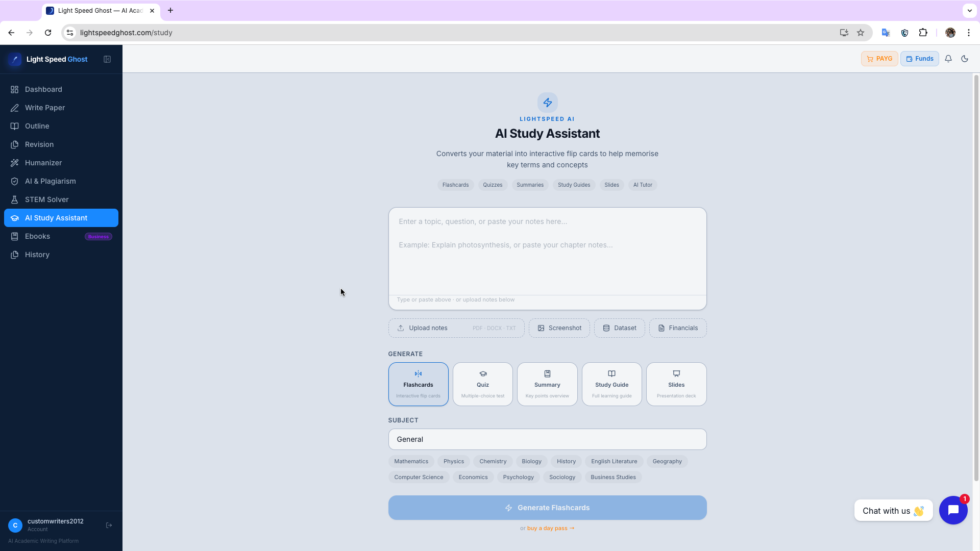The image size is (980, 551).
Task: Choose Slides generate option
Action: [676, 384]
